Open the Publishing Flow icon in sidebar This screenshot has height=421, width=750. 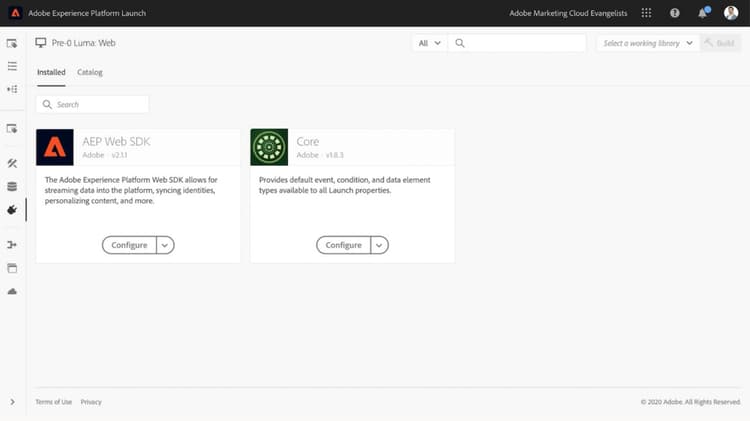click(12, 245)
